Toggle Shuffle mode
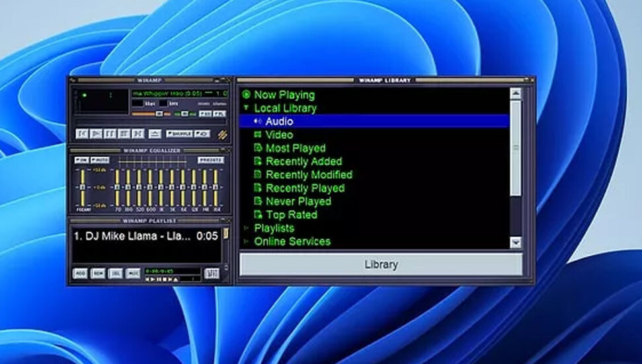This screenshot has width=642, height=364. click(x=179, y=133)
